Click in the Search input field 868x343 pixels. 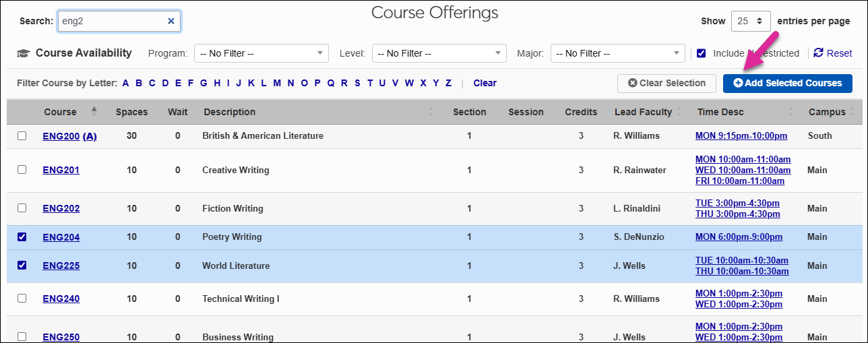tap(119, 21)
